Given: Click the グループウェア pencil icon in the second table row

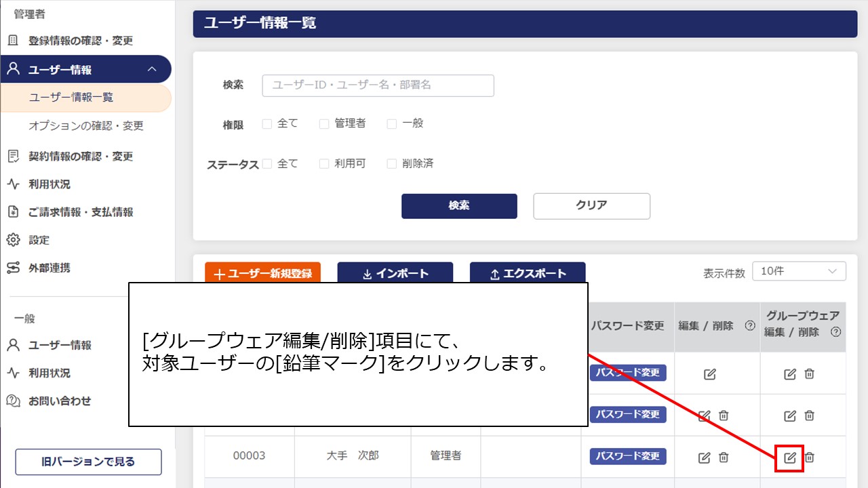Looking at the screenshot, I should pyautogui.click(x=789, y=415).
